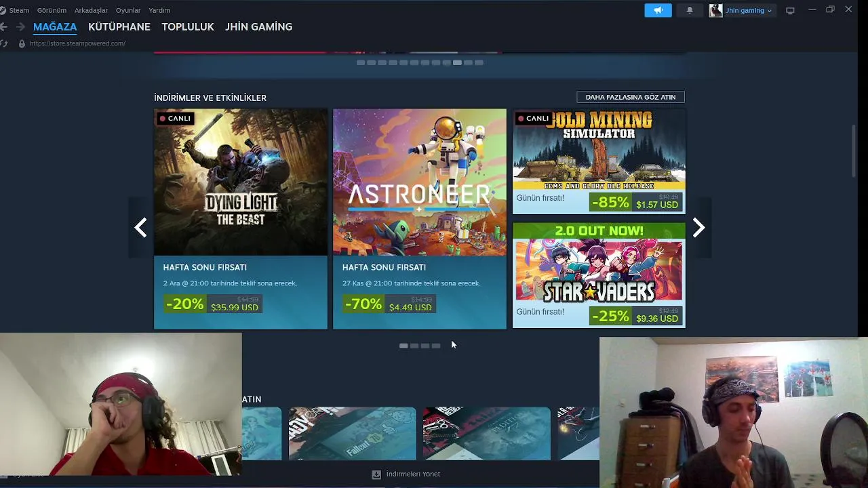868x488 pixels.
Task: Select the fourth deals pagination dot
Action: click(x=436, y=346)
